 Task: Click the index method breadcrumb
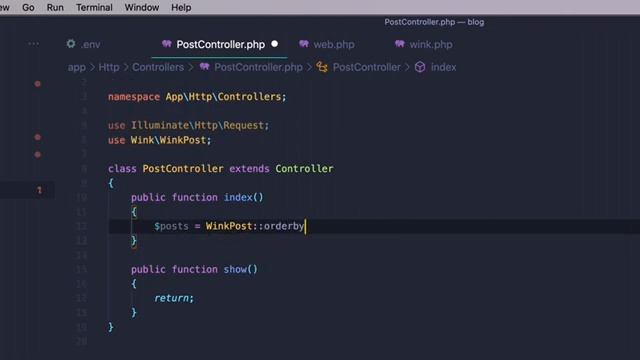click(x=443, y=67)
